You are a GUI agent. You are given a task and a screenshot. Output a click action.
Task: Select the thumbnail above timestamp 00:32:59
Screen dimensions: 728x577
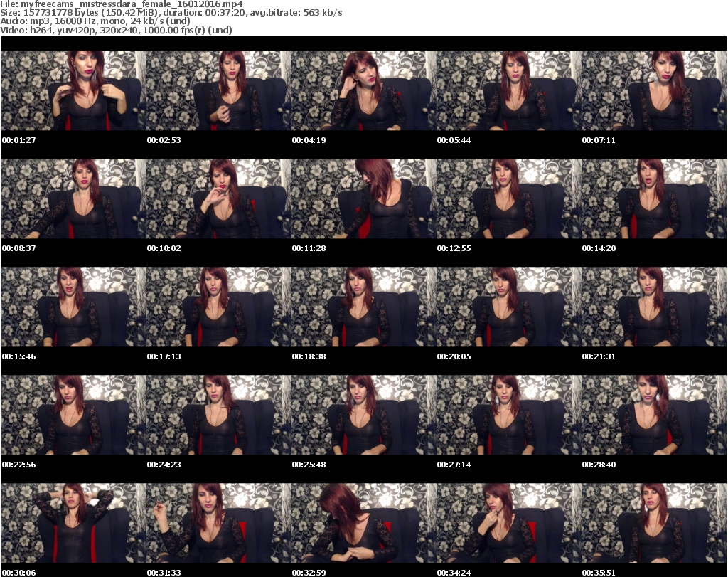363,524
